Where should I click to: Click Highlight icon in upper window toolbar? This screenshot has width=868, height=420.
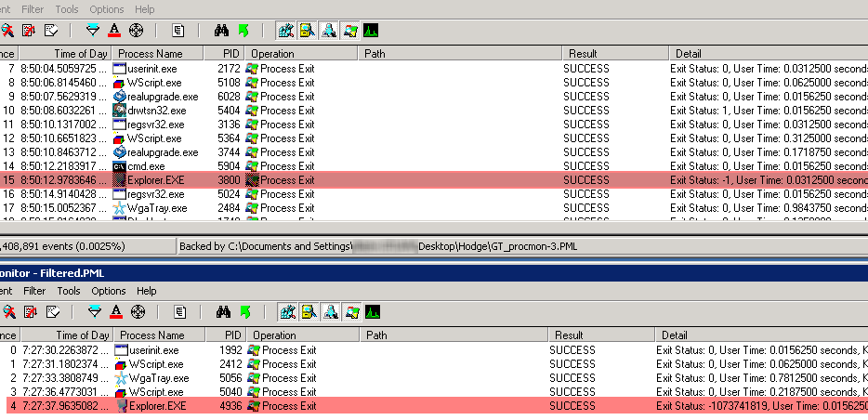pos(114,31)
